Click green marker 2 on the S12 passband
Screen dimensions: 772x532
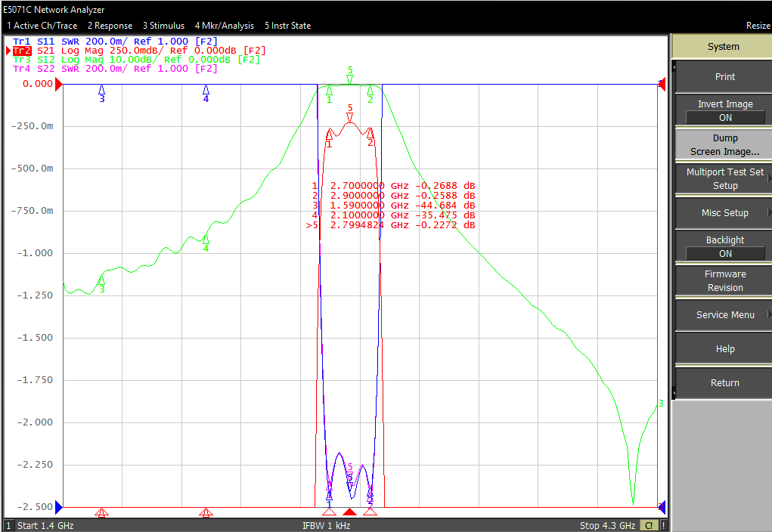tap(370, 94)
